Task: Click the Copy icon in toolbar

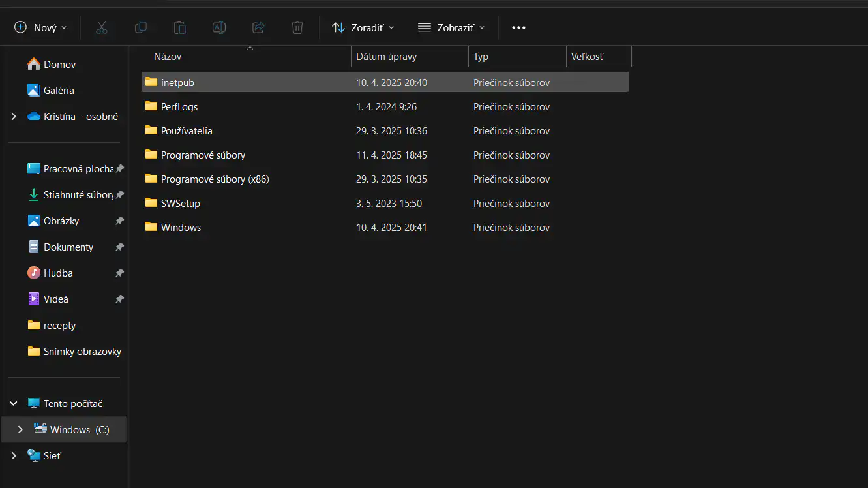Action: (140, 27)
